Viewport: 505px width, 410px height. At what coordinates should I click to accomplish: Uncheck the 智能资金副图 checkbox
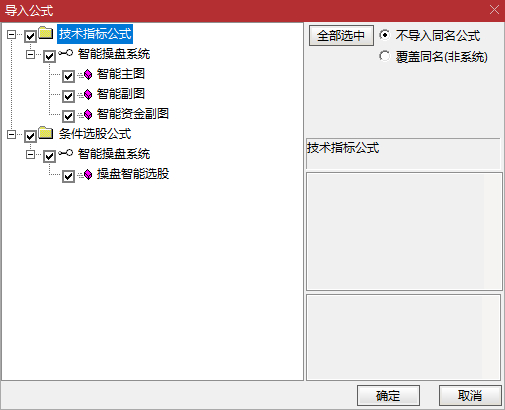[x=68, y=116]
